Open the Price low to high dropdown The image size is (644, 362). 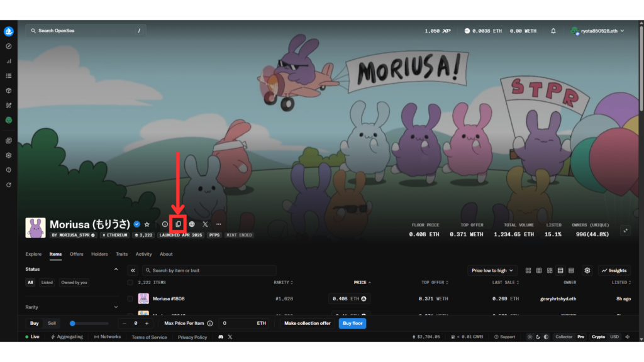[x=492, y=270]
